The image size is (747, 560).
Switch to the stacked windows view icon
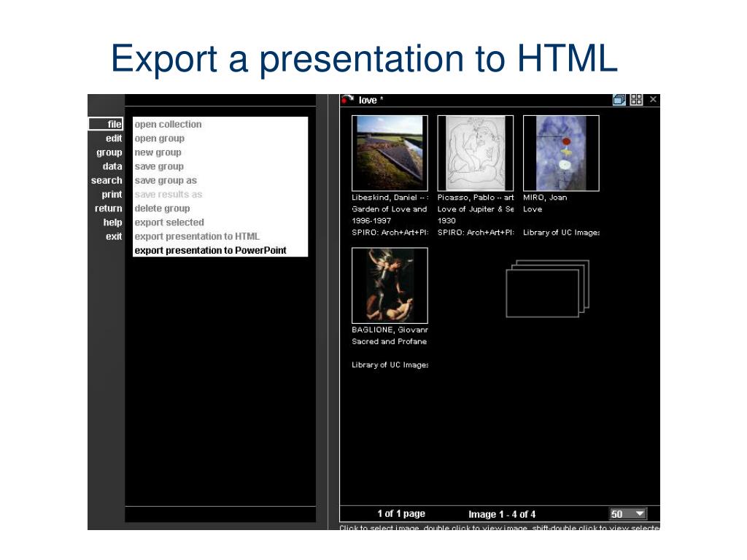[619, 99]
